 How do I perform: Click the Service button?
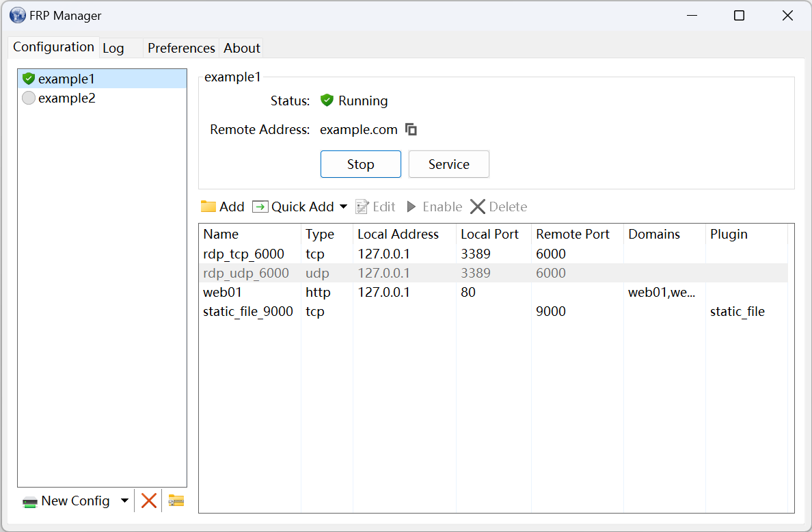[x=448, y=164]
